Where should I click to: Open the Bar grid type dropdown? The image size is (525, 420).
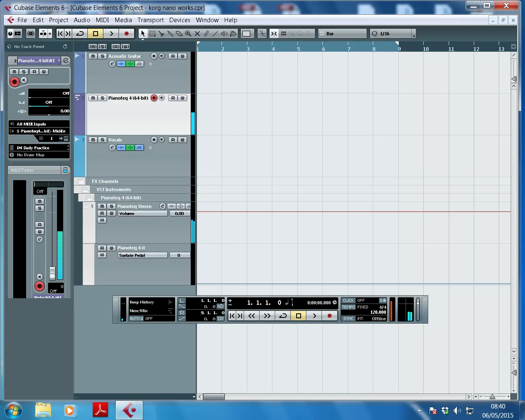[342, 34]
